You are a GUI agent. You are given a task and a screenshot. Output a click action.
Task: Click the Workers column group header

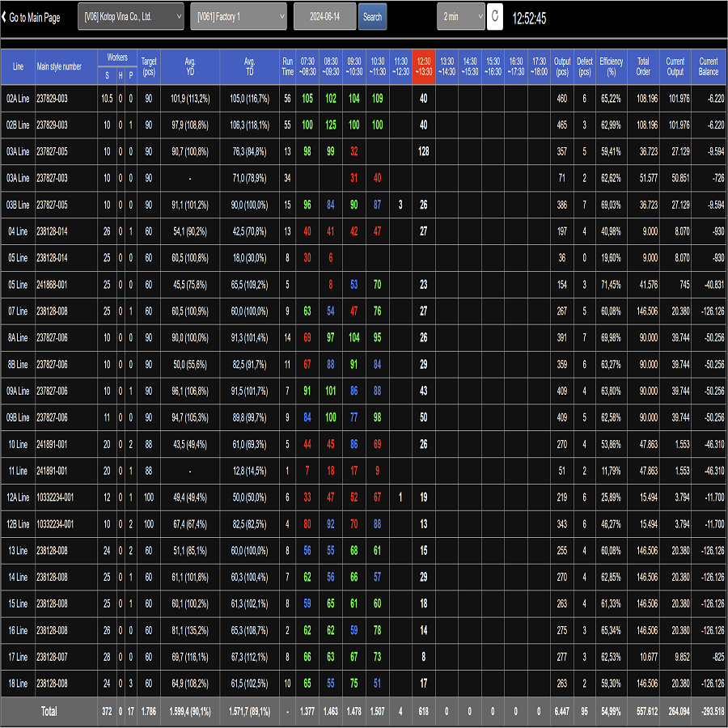(116, 57)
